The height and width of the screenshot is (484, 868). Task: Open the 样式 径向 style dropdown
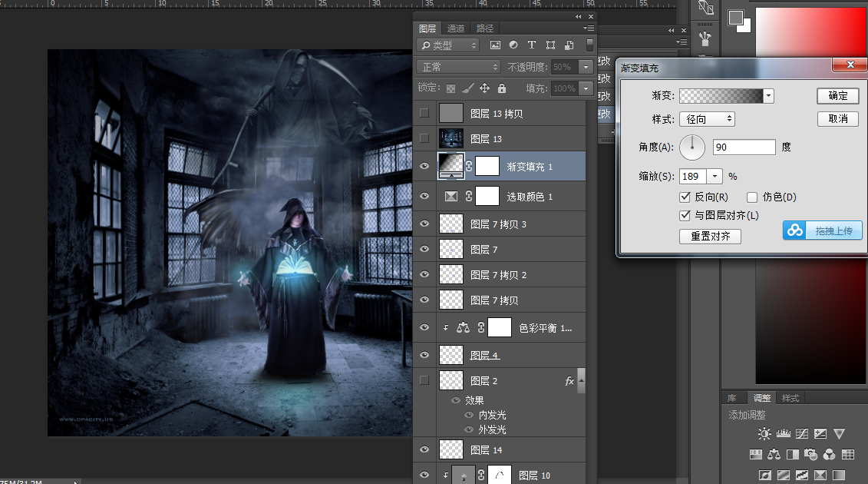point(707,119)
